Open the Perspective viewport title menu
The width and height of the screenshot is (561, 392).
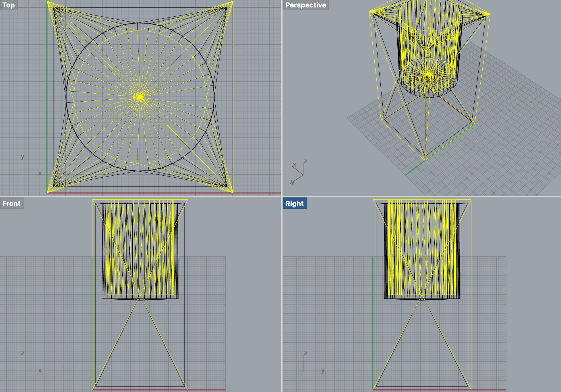(x=305, y=5)
